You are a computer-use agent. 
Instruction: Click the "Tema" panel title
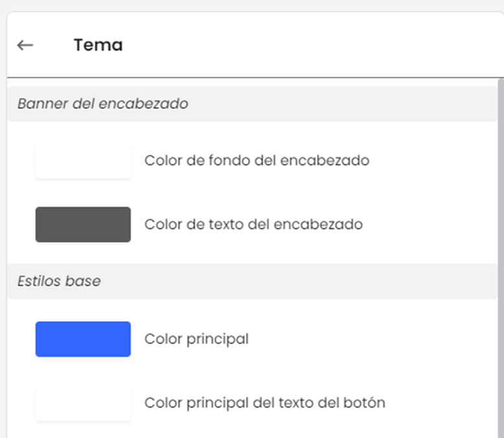click(x=98, y=45)
